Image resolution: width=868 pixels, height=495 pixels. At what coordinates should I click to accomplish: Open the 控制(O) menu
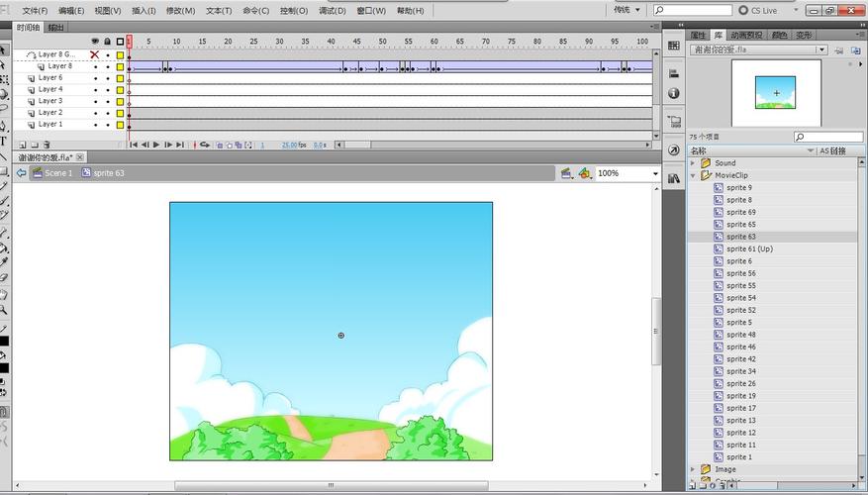[x=294, y=11]
